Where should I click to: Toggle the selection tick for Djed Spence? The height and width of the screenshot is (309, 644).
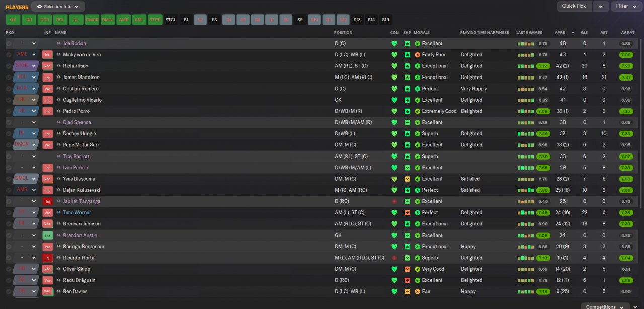coord(9,122)
